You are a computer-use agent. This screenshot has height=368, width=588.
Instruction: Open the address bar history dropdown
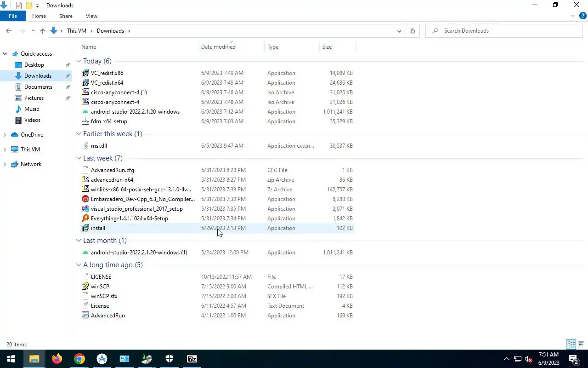[399, 31]
